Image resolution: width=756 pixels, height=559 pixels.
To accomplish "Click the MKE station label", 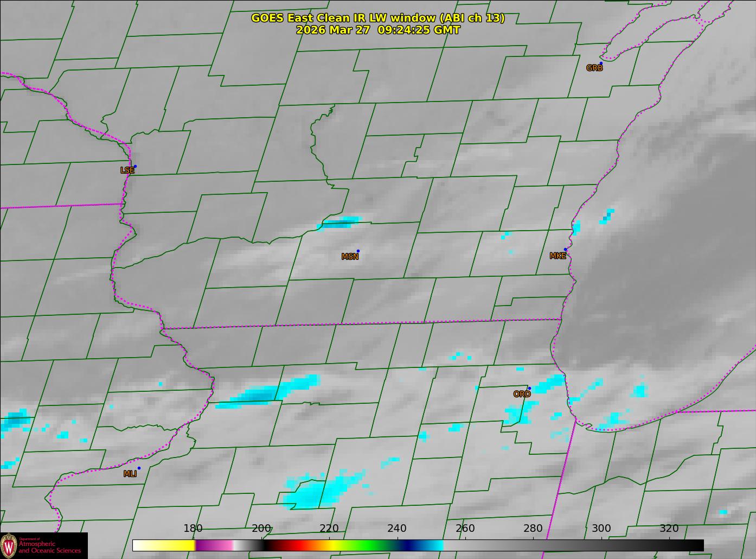I will pos(558,256).
